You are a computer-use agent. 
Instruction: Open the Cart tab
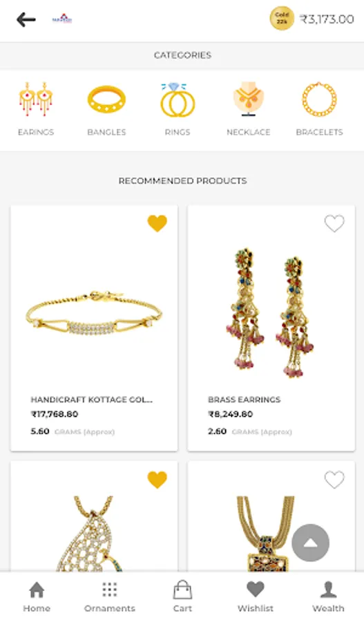(x=182, y=596)
